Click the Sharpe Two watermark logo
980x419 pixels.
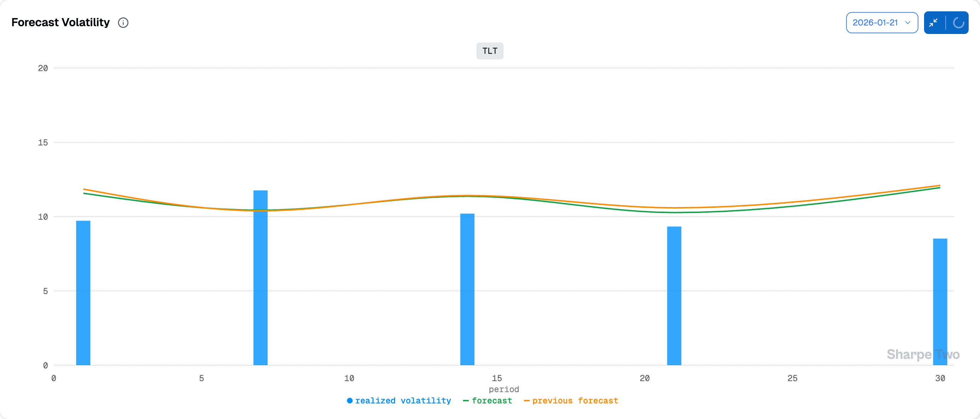(x=923, y=354)
